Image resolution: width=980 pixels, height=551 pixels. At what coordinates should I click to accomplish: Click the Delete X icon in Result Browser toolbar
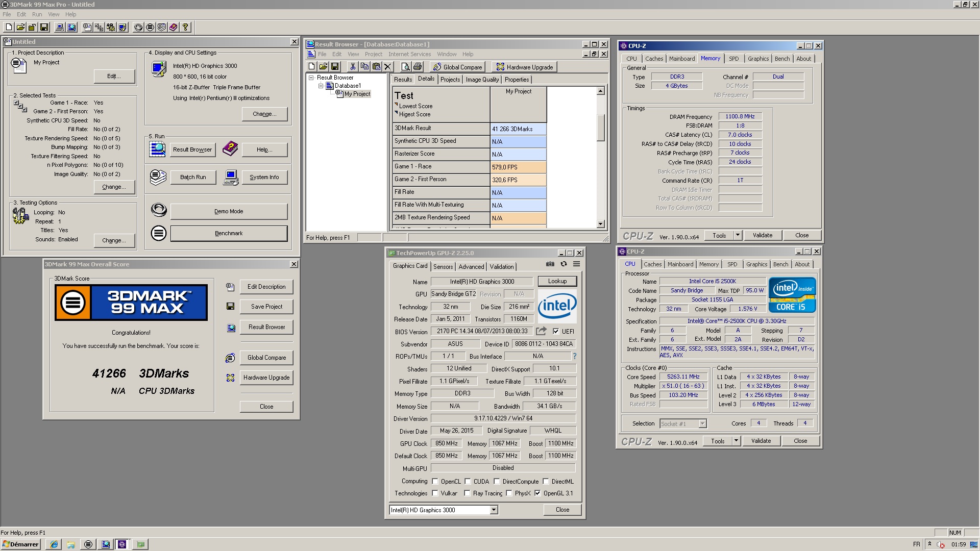click(x=388, y=66)
